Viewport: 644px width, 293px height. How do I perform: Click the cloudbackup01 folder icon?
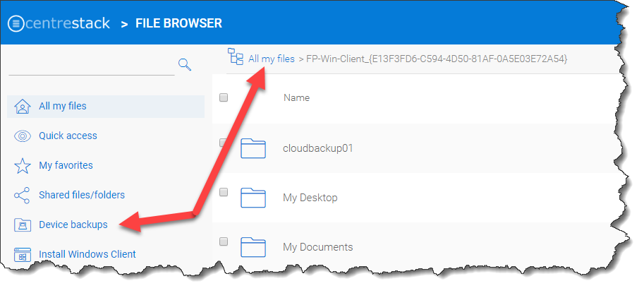(253, 148)
